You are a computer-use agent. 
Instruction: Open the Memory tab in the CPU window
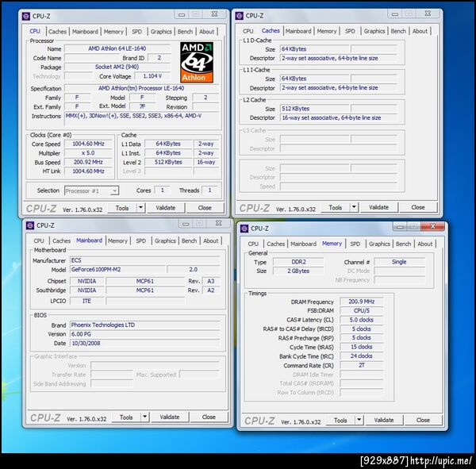[113, 32]
